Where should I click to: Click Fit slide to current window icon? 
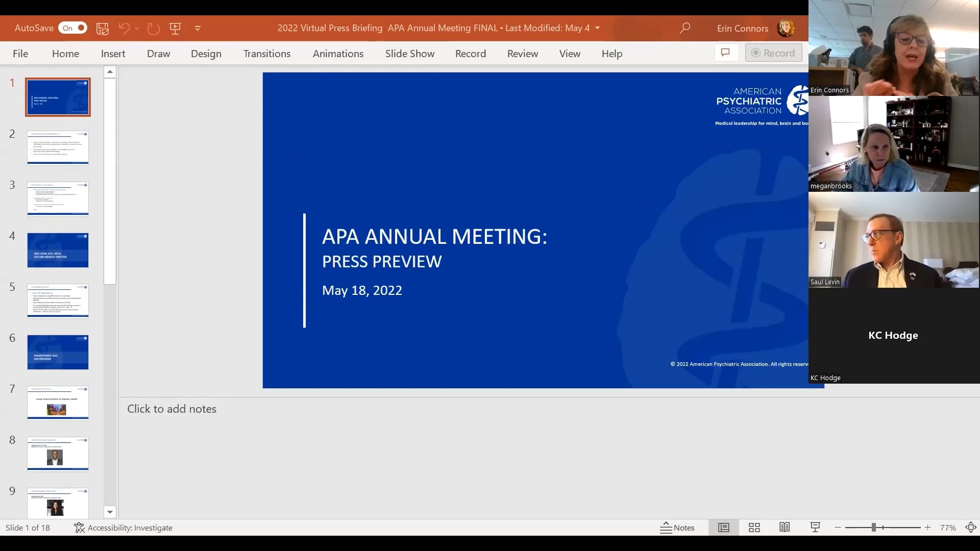pos(971,528)
